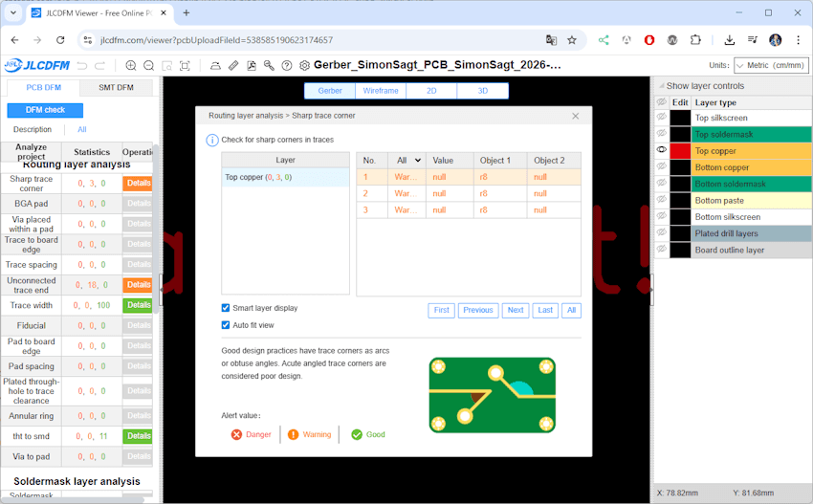Click the PDF export icon

click(252, 65)
